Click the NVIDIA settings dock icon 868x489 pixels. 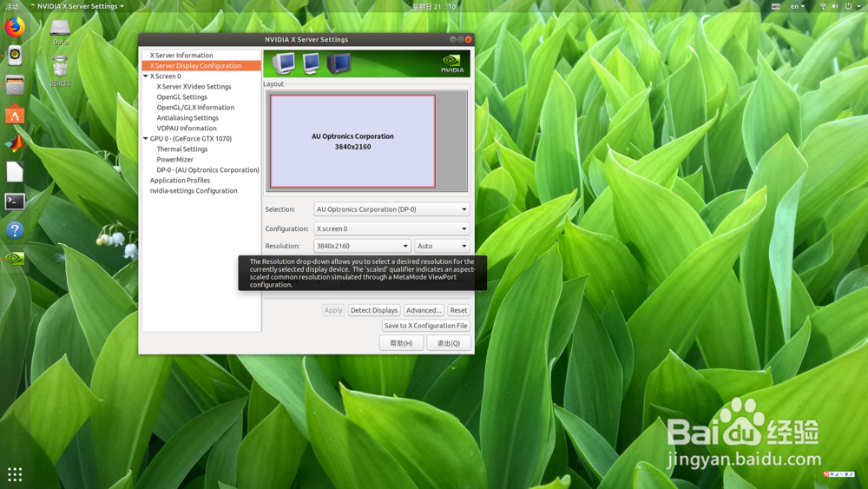[15, 259]
